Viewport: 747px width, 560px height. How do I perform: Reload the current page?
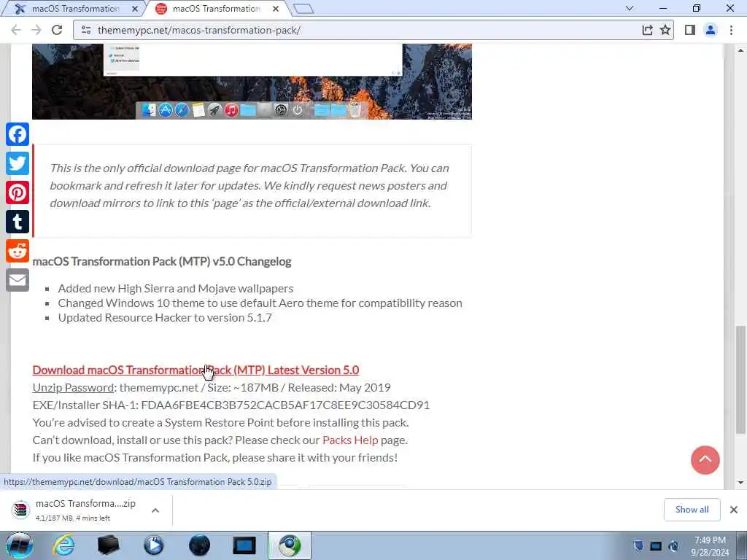(x=57, y=30)
